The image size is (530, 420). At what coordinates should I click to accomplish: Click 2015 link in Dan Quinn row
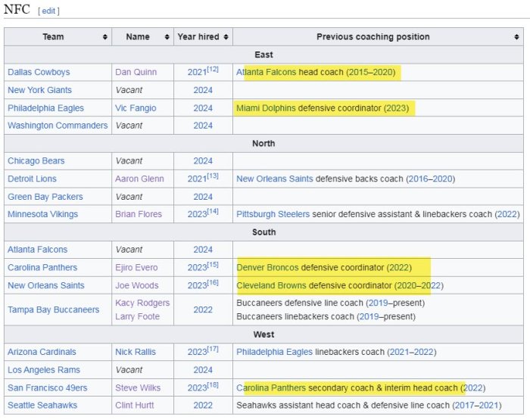(358, 72)
